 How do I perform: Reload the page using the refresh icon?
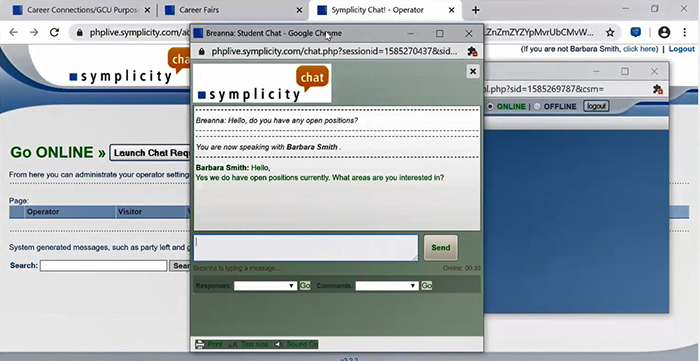[x=54, y=32]
